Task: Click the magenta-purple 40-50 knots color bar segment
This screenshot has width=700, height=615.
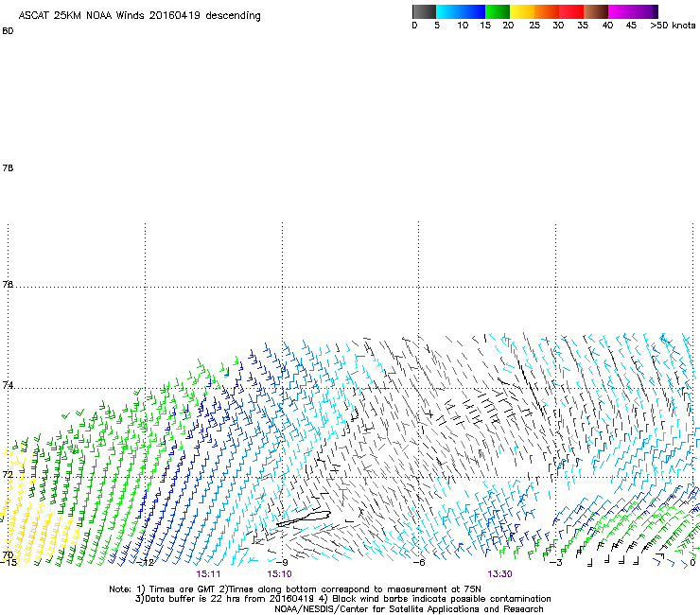Action: [x=633, y=11]
